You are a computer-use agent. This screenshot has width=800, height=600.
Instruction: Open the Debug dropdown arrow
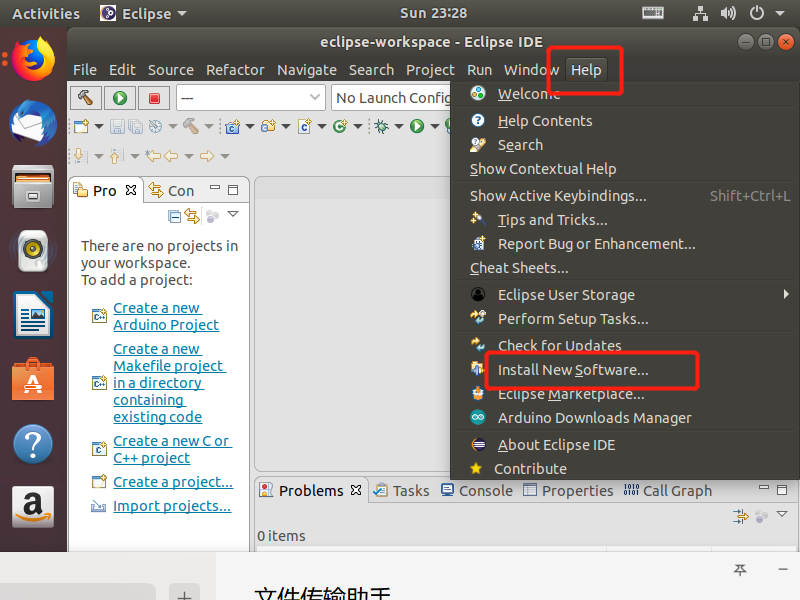399,126
